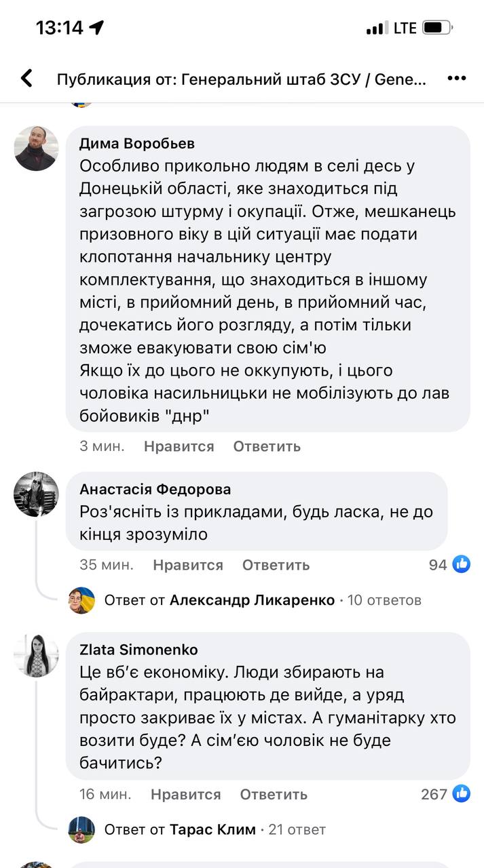Image resolution: width=484 pixels, height=868 pixels.
Task: Open the three-dots more options menu
Action: (456, 79)
